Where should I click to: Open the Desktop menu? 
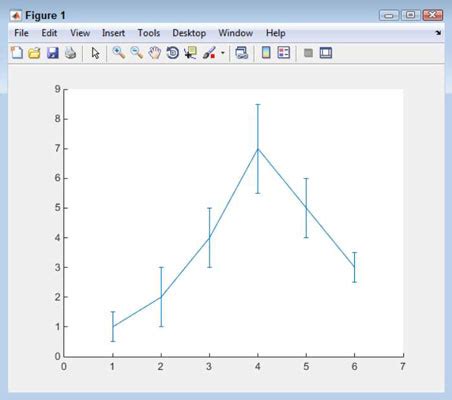point(189,33)
